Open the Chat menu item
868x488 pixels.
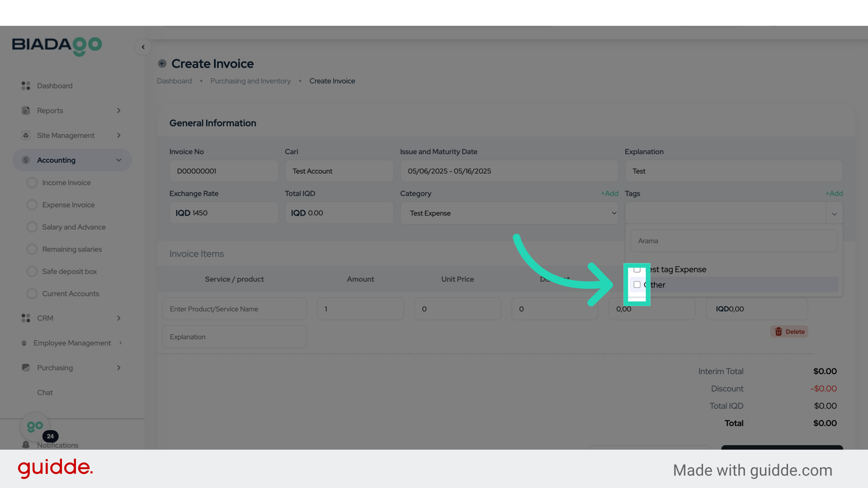click(45, 393)
